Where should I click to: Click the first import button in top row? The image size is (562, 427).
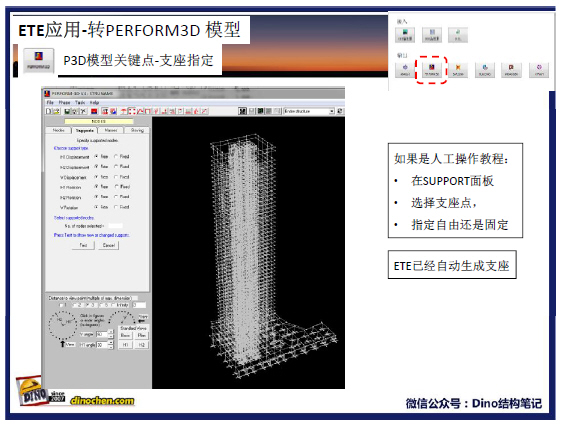click(x=405, y=35)
